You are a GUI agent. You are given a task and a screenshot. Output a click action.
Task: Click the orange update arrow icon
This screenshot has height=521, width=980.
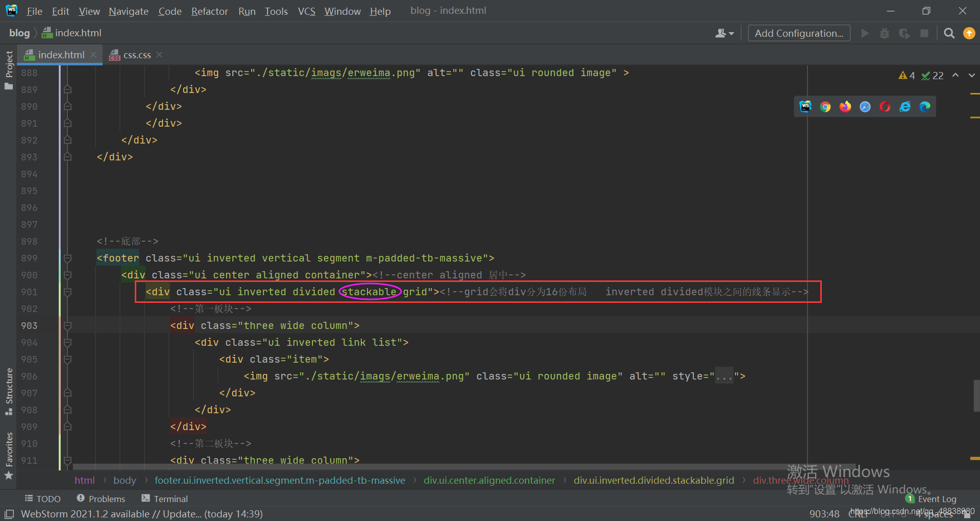pos(969,33)
